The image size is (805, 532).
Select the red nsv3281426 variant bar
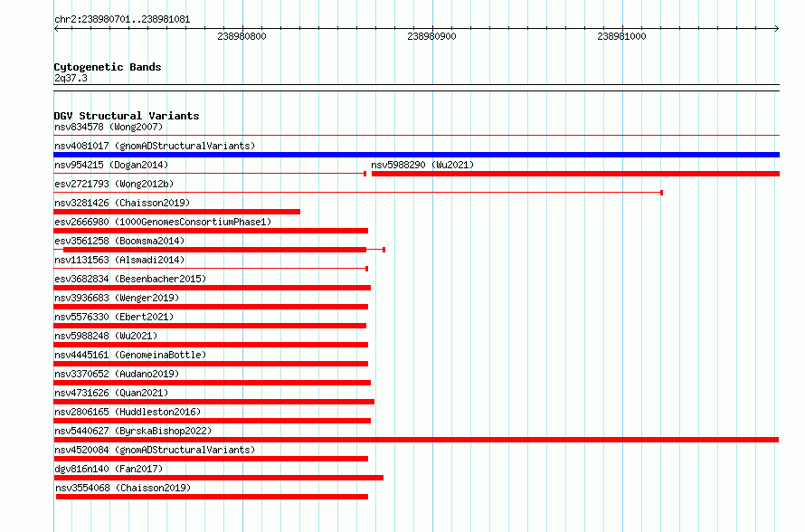[176, 212]
